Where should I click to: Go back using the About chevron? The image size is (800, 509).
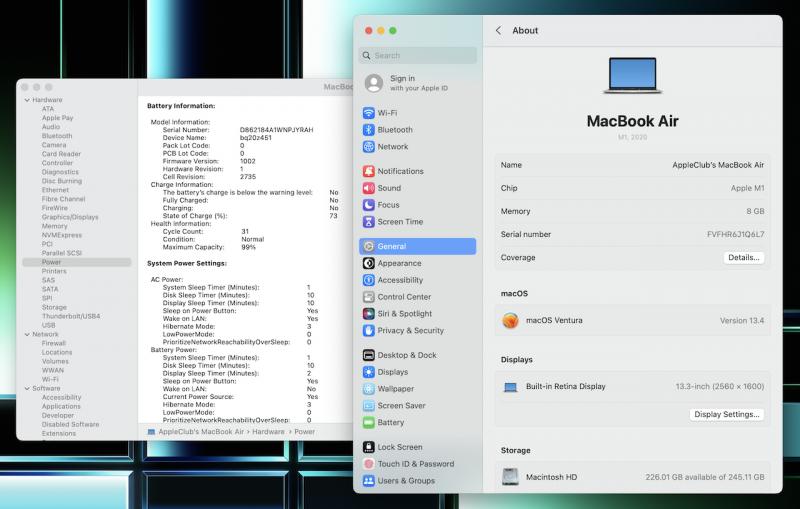click(498, 30)
